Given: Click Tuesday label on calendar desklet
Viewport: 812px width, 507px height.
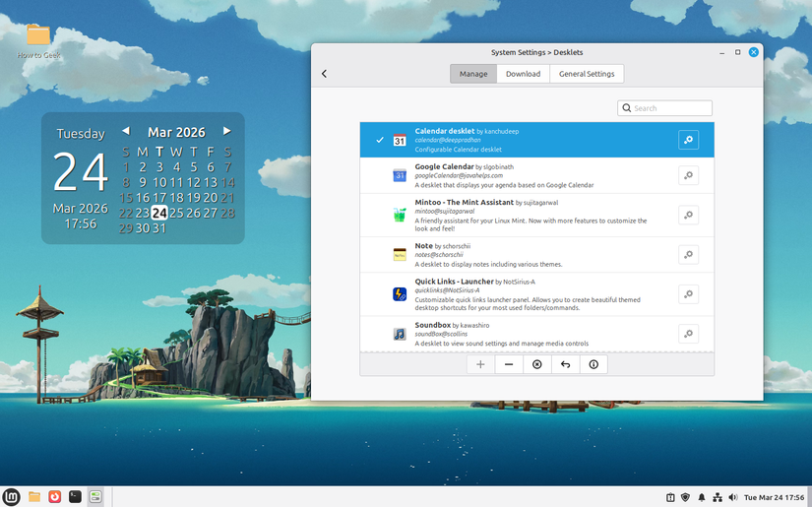Looking at the screenshot, I should (81, 134).
